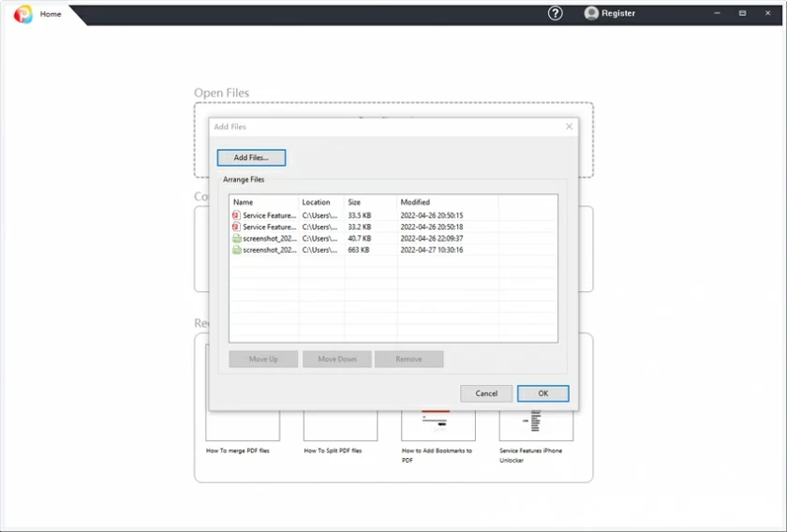Click the Remove button
The height and width of the screenshot is (532, 787).
(408, 359)
